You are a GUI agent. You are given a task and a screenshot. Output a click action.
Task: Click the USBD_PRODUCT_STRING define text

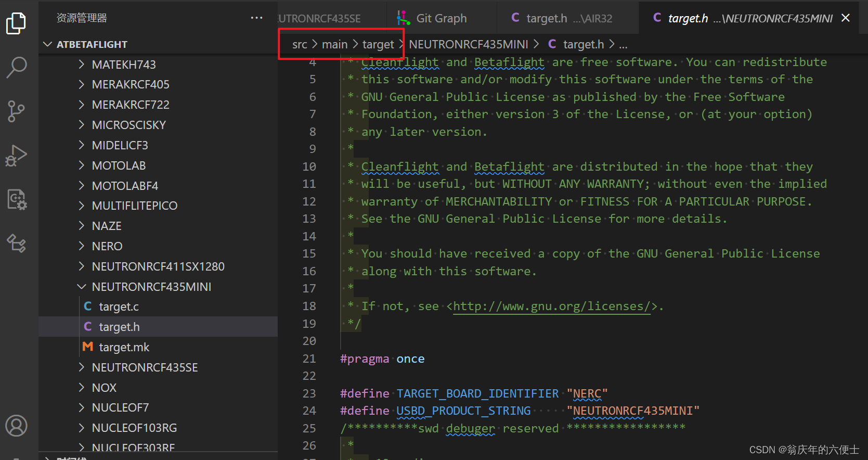click(463, 411)
